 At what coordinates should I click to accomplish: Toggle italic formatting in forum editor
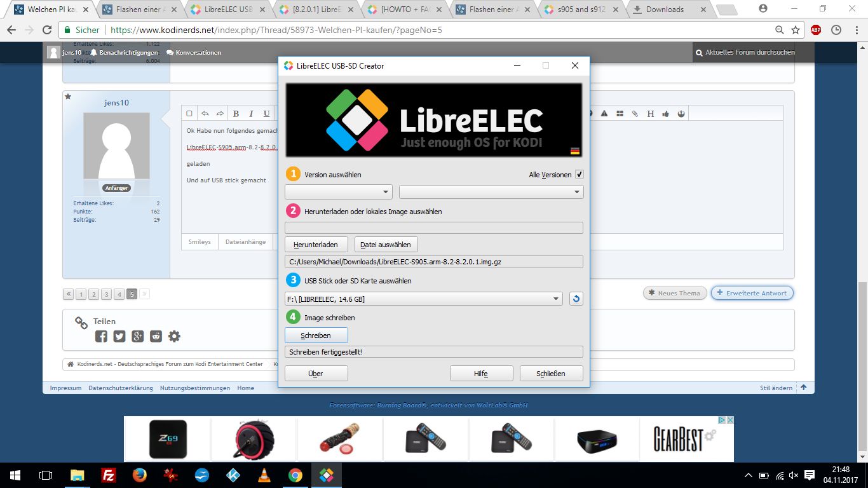coord(251,114)
